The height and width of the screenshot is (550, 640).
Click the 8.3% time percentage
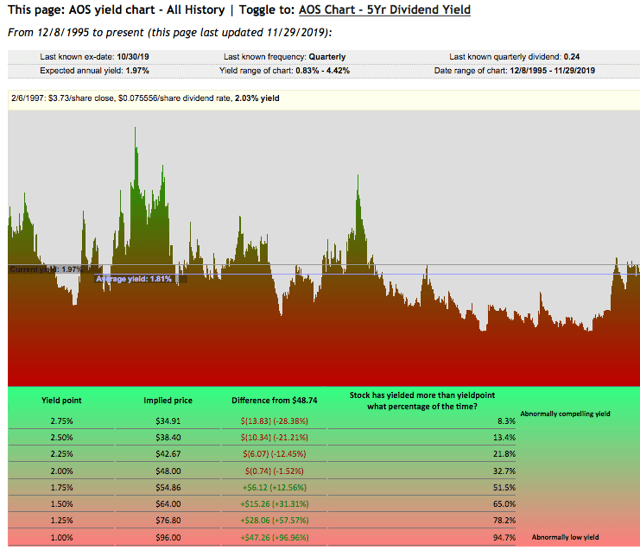(x=506, y=421)
